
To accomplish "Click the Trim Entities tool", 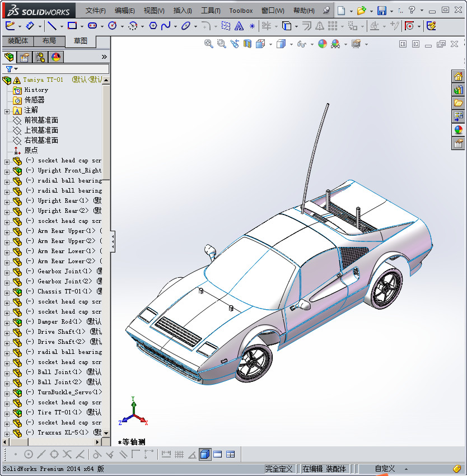I will [x=267, y=26].
